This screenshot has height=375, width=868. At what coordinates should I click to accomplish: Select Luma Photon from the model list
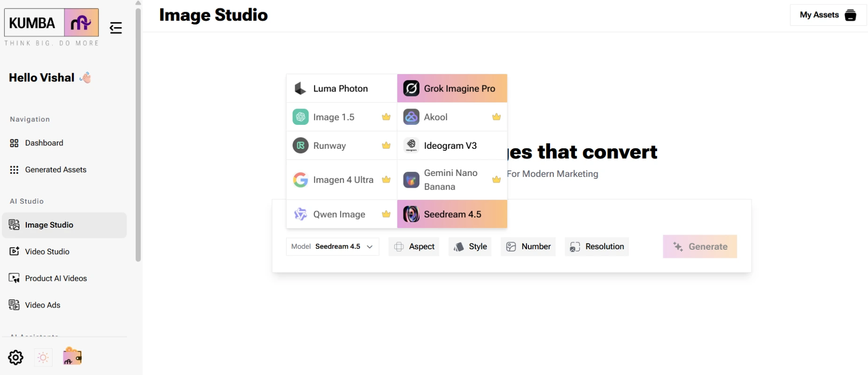(x=341, y=88)
